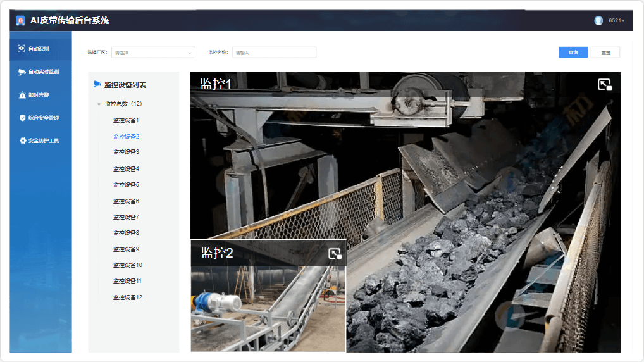Open the 选择厂区 dropdown

[x=153, y=53]
